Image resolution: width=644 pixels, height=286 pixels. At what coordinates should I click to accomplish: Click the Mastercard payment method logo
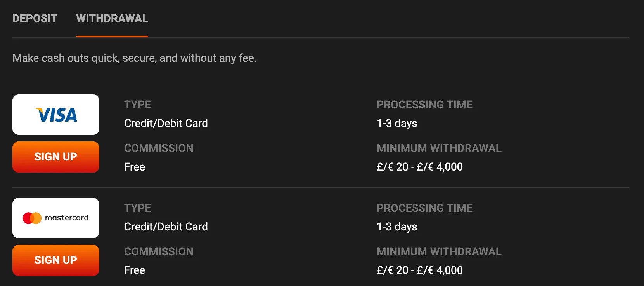pyautogui.click(x=56, y=218)
